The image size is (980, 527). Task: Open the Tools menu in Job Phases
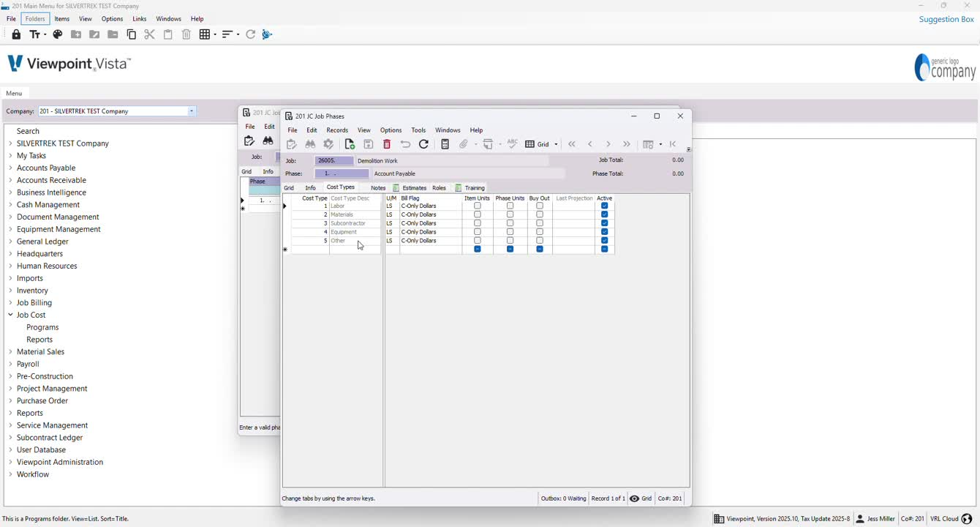point(418,130)
